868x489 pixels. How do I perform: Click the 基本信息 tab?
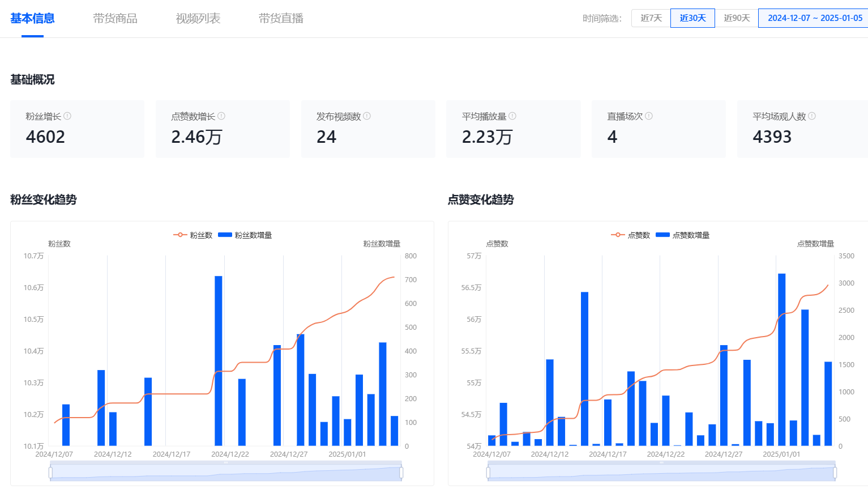tap(32, 19)
